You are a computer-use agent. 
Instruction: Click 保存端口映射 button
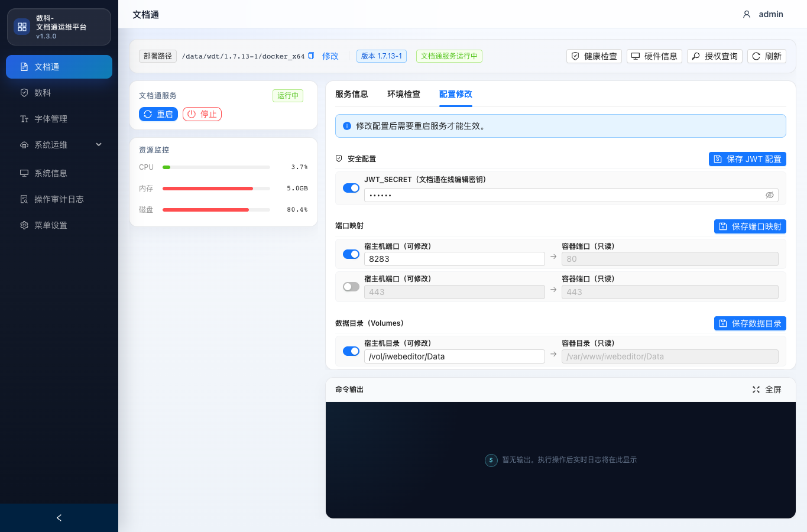(750, 226)
